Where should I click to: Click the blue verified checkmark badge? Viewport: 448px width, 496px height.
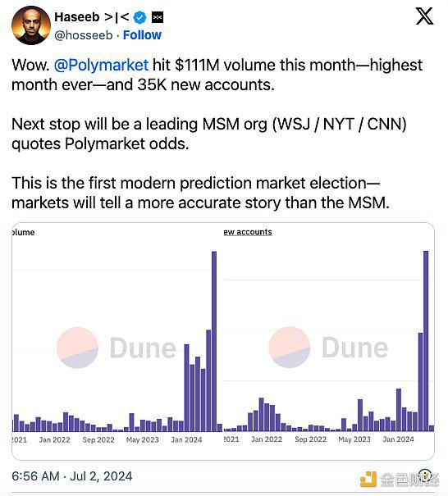139,17
